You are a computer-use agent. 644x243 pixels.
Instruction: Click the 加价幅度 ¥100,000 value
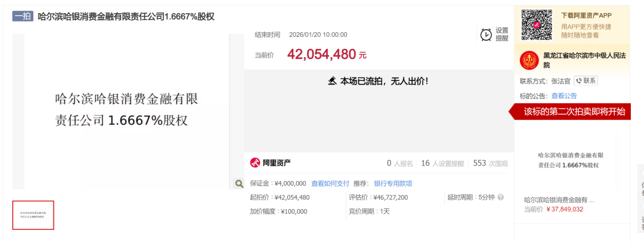pos(293,211)
